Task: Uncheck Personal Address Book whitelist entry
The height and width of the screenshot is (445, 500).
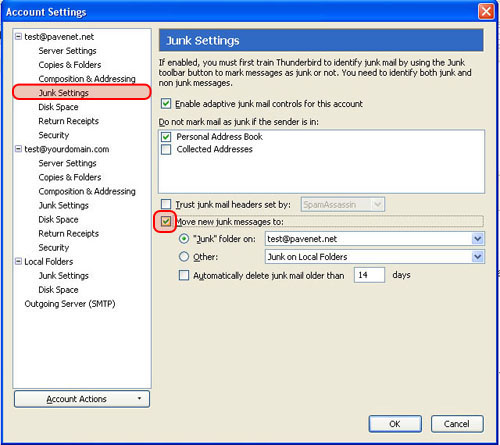Action: coord(166,137)
